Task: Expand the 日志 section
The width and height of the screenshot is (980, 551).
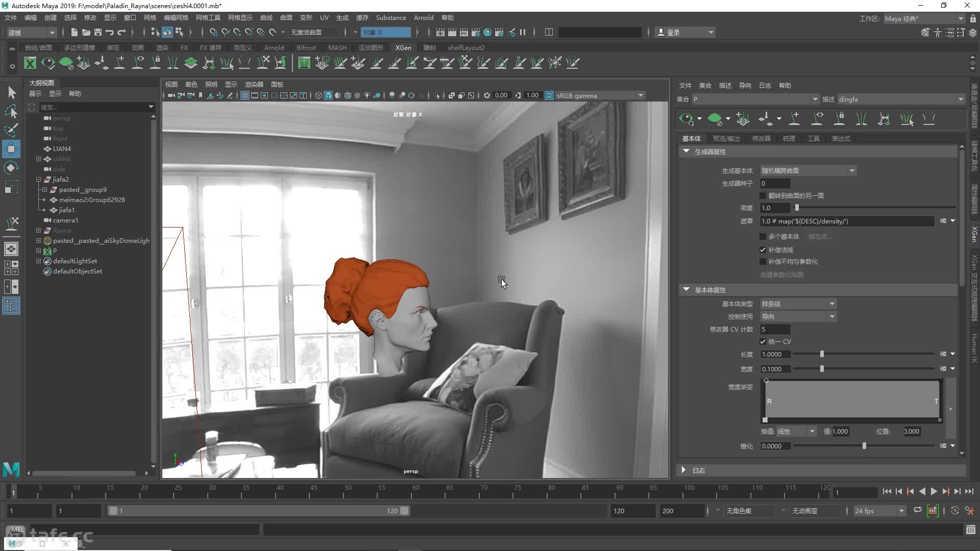Action: (683, 470)
